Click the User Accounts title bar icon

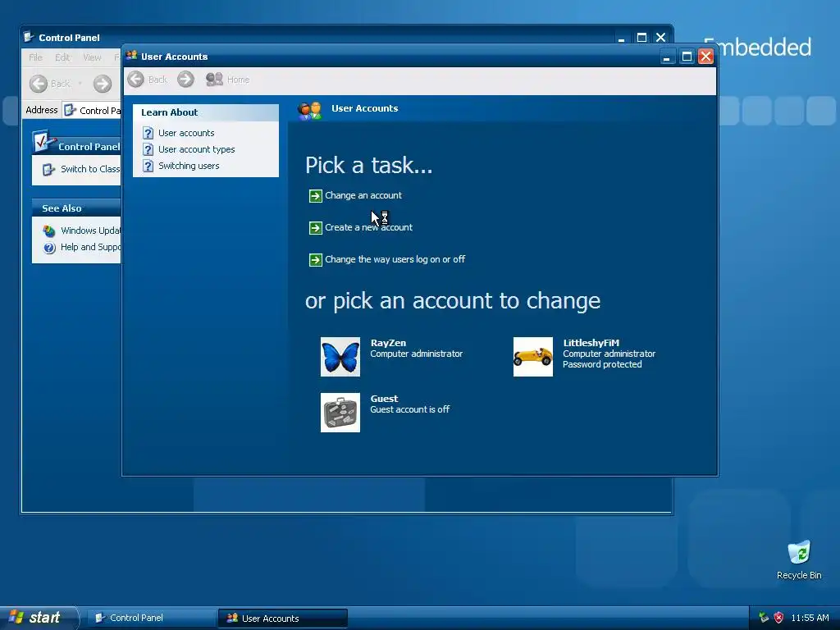[x=132, y=56]
